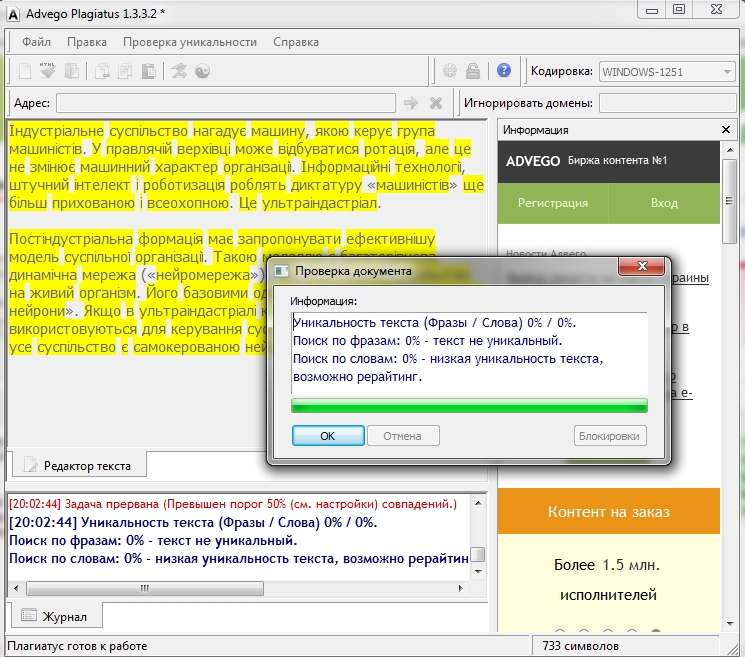Click the multi-page document icon in toolbar
Screen dimensions: 745x657
coord(72,71)
